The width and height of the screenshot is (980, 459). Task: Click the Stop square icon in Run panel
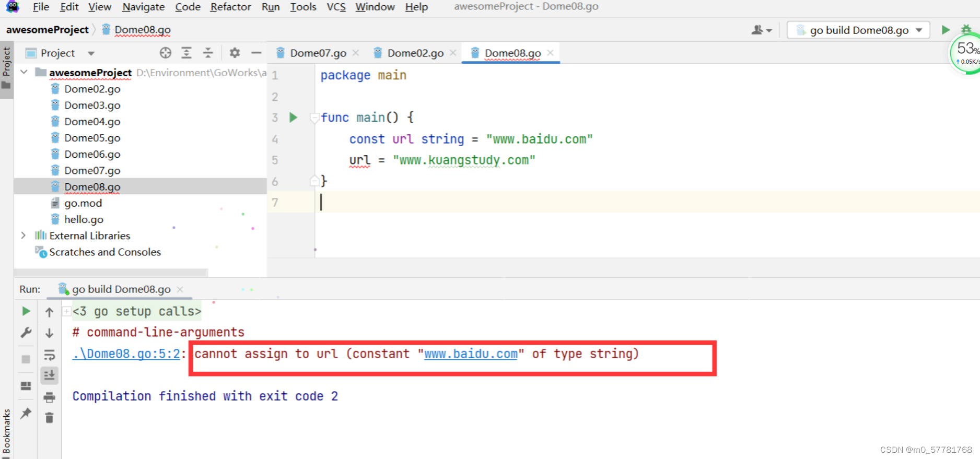(26, 359)
